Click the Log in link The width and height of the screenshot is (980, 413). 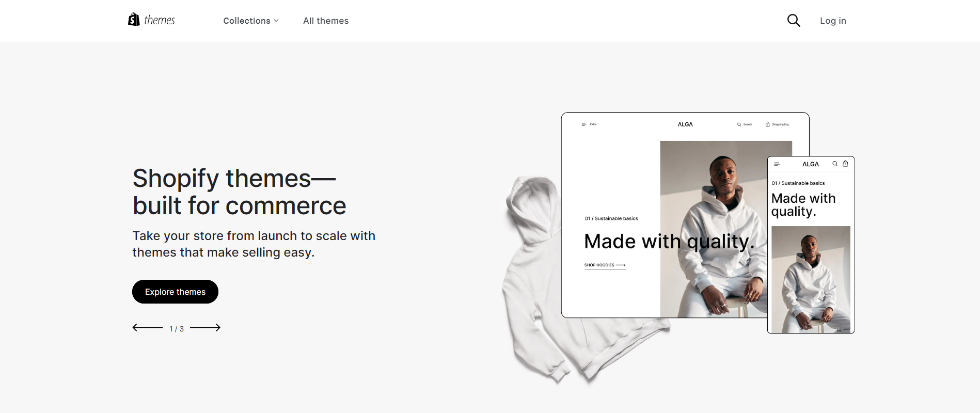coord(833,21)
